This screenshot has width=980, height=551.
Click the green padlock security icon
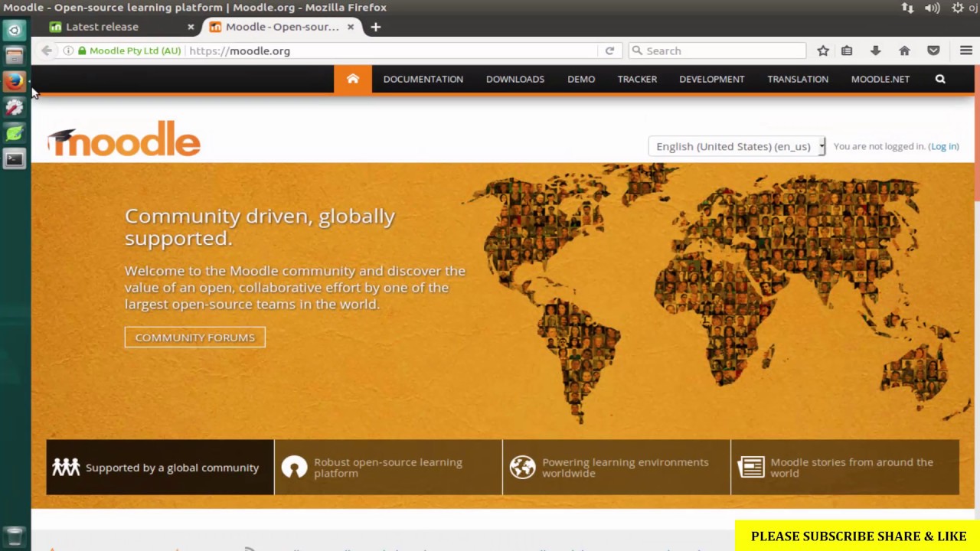[82, 51]
